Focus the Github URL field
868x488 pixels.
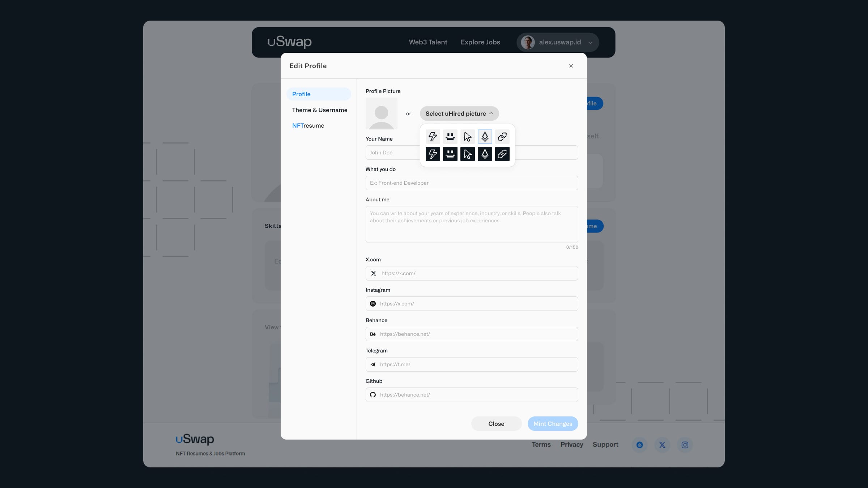click(472, 395)
